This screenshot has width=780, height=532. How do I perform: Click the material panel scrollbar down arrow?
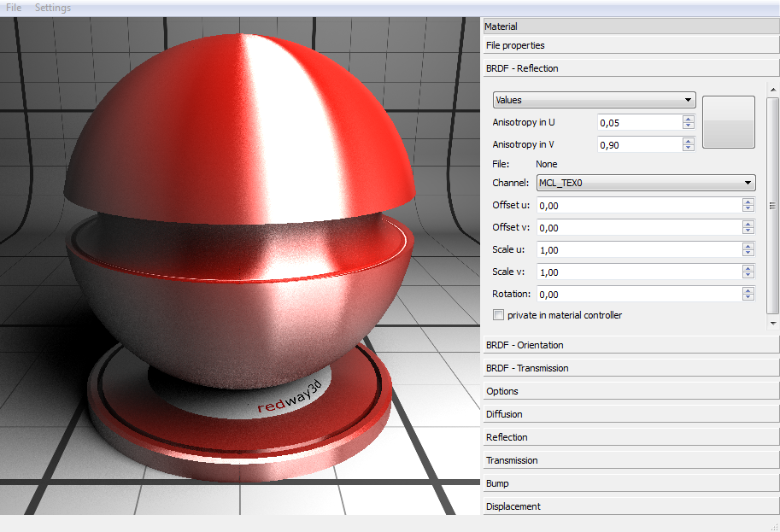[773, 324]
